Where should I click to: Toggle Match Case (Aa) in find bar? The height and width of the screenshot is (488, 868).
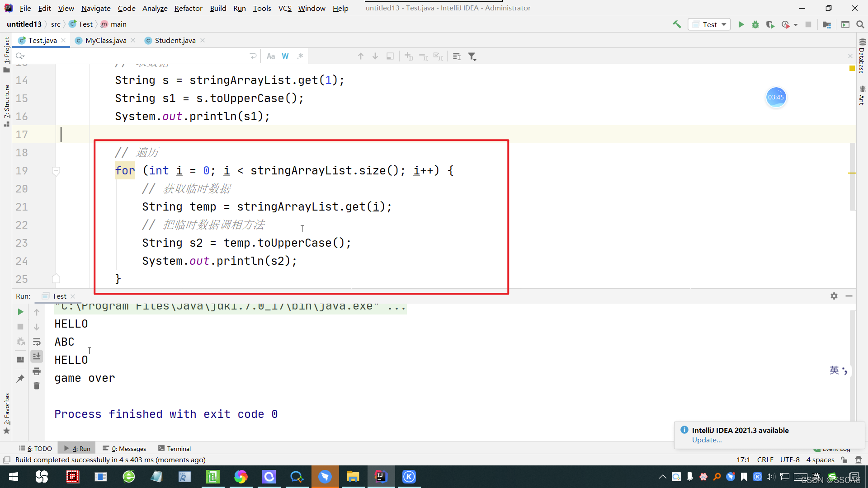271,56
